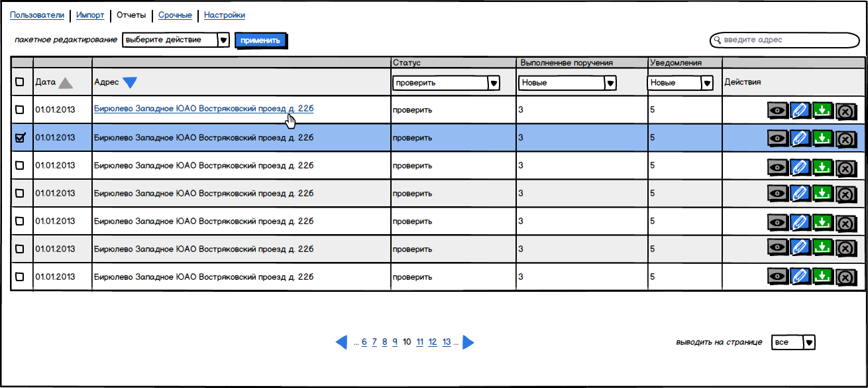Click the 'введите адрес' search field
Screen dimensions: 868x388
coord(785,40)
